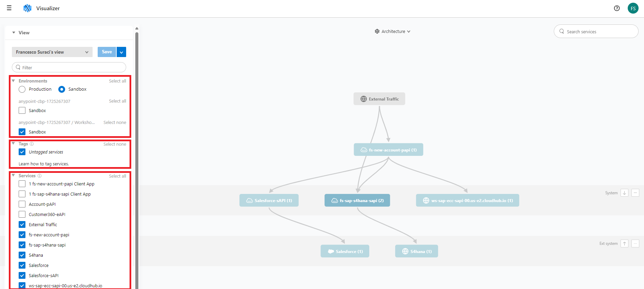Image resolution: width=644 pixels, height=289 pixels.
Task: Click Select all for Environments
Action: 117,81
